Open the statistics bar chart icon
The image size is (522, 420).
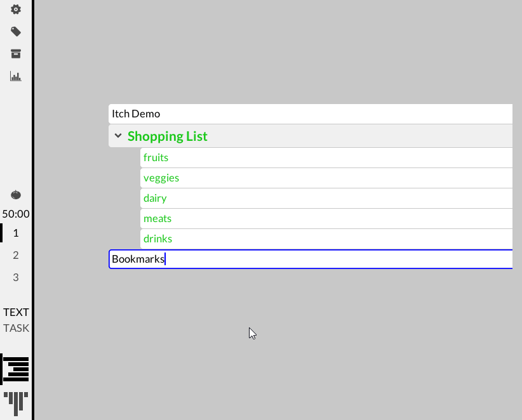coord(16,76)
